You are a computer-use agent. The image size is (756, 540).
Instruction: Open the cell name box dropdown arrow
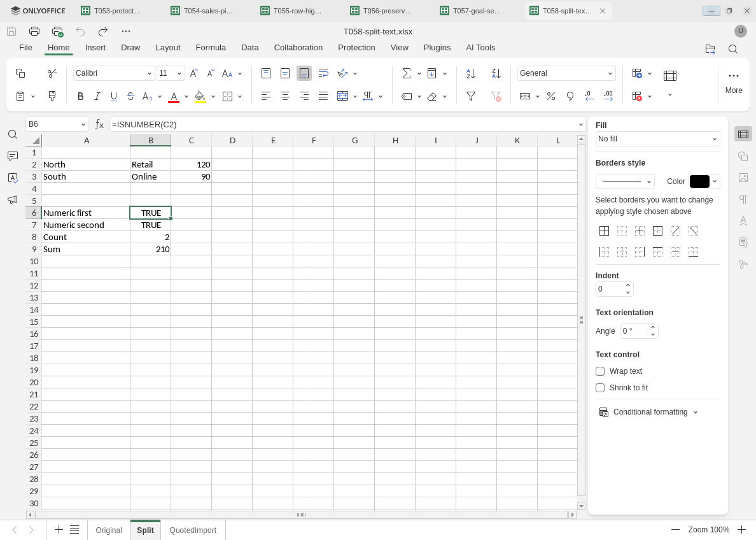[83, 125]
